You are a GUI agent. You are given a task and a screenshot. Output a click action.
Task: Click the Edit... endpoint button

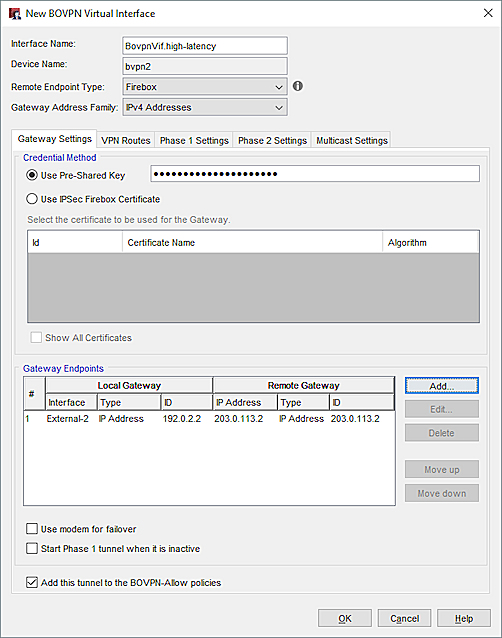coord(442,409)
